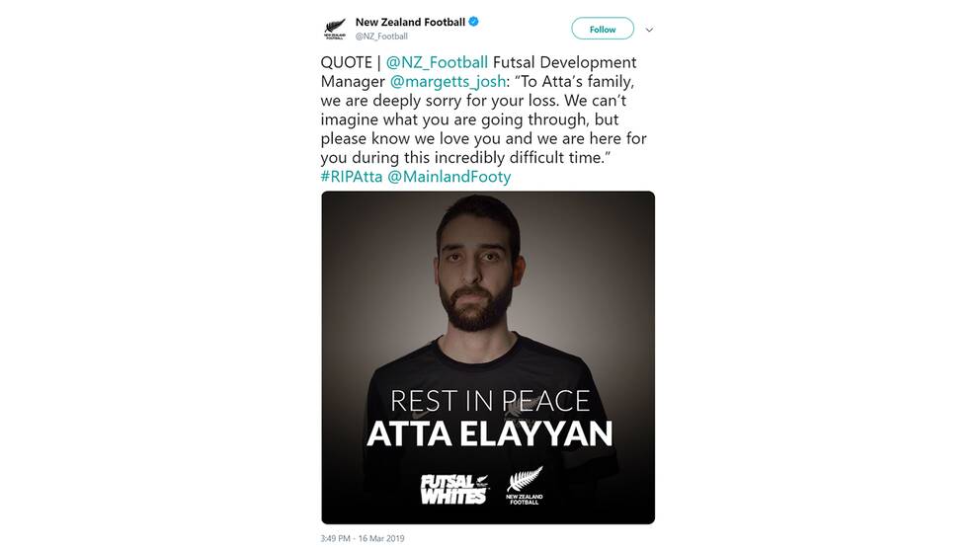
Task: Open the Atta Elayyan tribute photo
Action: point(488,357)
